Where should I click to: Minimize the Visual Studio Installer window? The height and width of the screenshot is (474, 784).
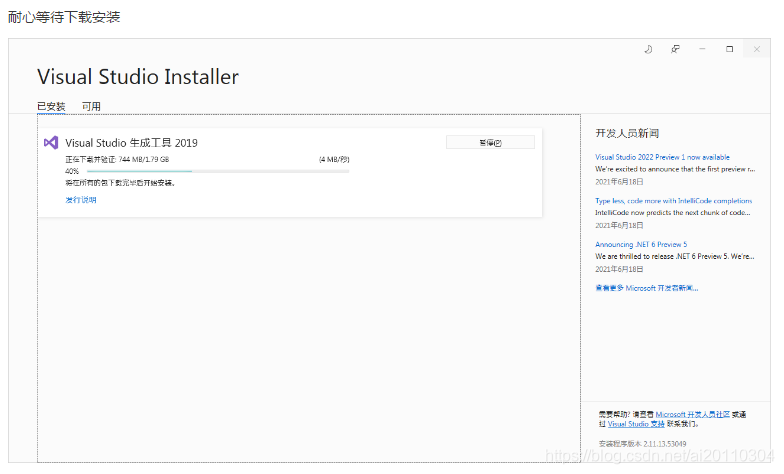(x=702, y=49)
